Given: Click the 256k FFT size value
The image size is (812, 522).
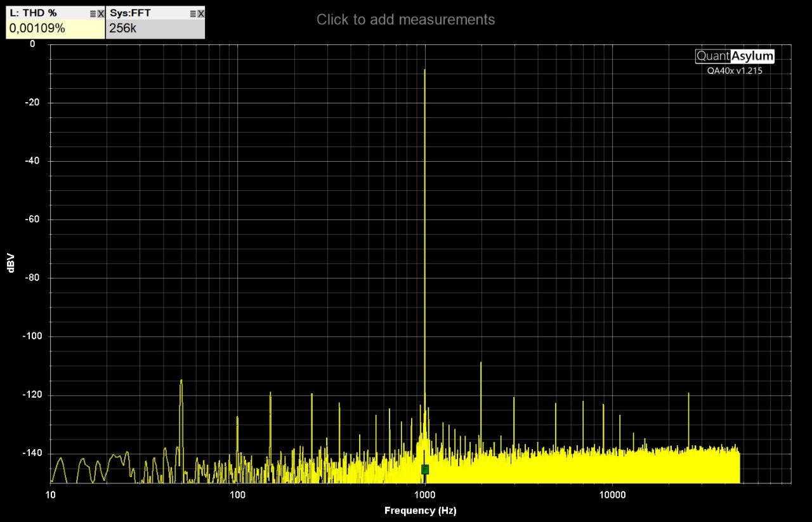Looking at the screenshot, I should (x=122, y=29).
